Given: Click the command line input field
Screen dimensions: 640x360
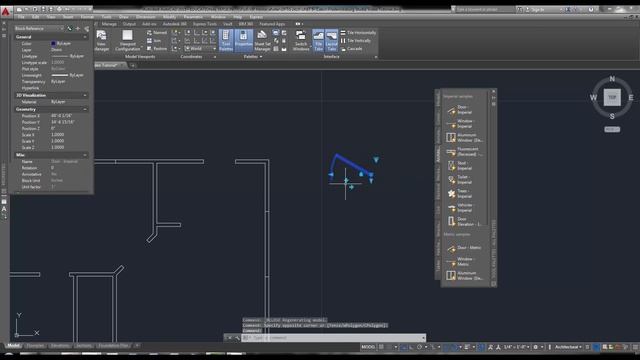Looking at the screenshot, I should pyautogui.click(x=333, y=338).
